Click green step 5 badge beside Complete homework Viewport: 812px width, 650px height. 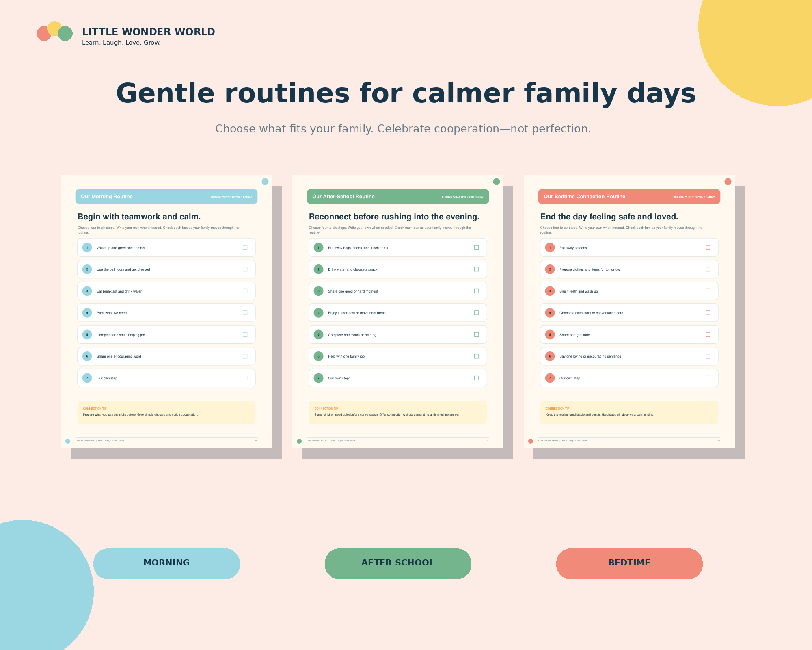(318, 334)
